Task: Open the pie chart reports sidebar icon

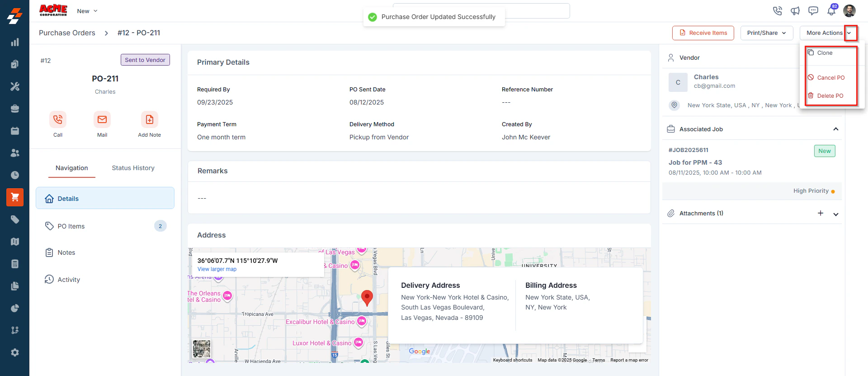Action: point(15,308)
